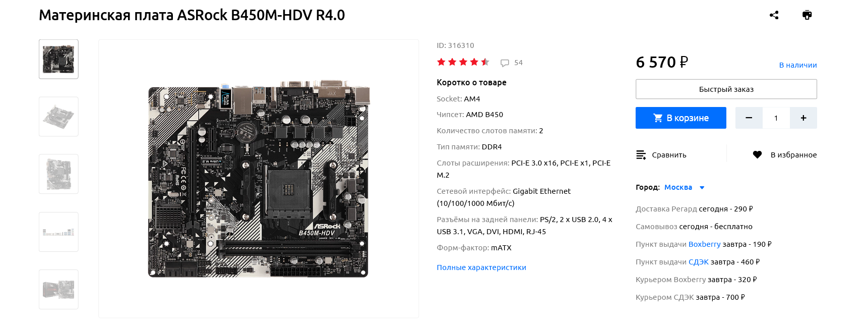This screenshot has height=323, width=868.
Task: Click the quantity input field
Action: 776,118
